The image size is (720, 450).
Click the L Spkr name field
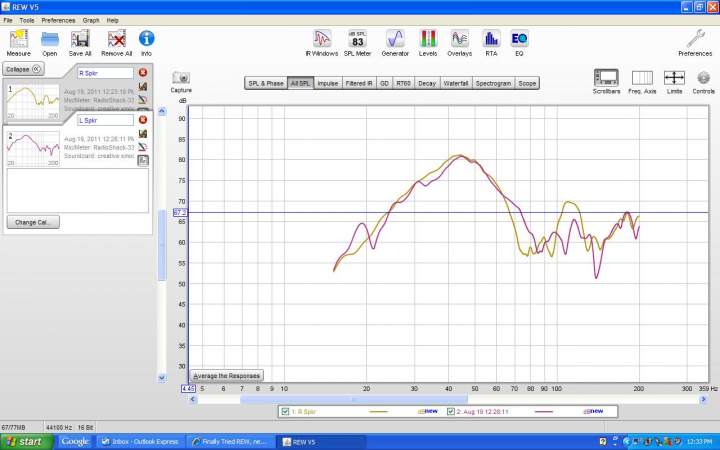[x=105, y=120]
